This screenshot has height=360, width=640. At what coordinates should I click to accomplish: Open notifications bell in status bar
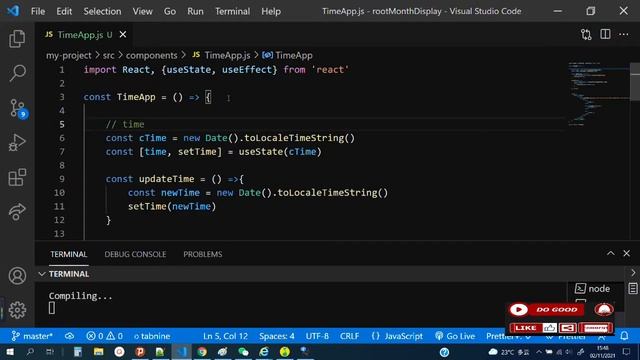pyautogui.click(x=624, y=336)
